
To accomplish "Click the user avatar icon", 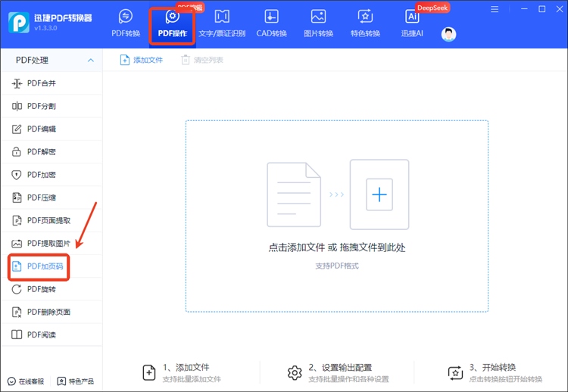I will (x=448, y=34).
